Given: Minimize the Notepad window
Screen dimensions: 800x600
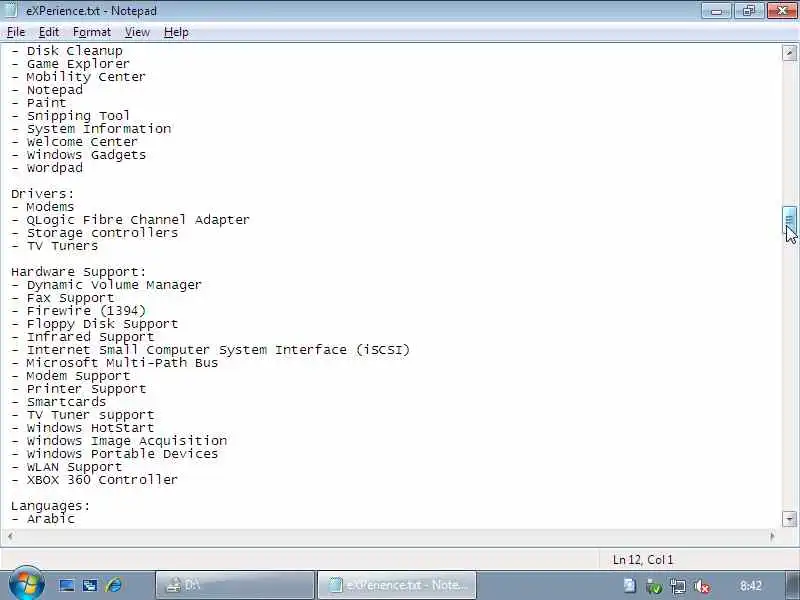Looking at the screenshot, I should [x=716, y=11].
